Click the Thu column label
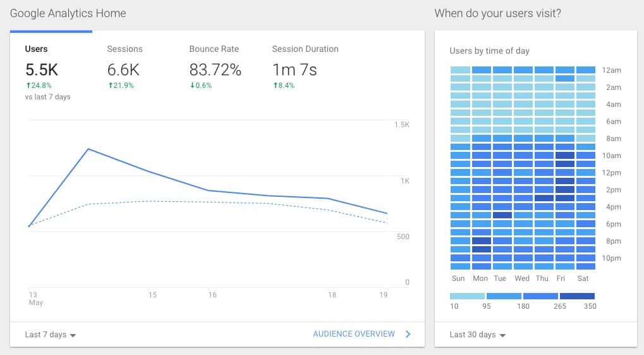 coord(542,278)
